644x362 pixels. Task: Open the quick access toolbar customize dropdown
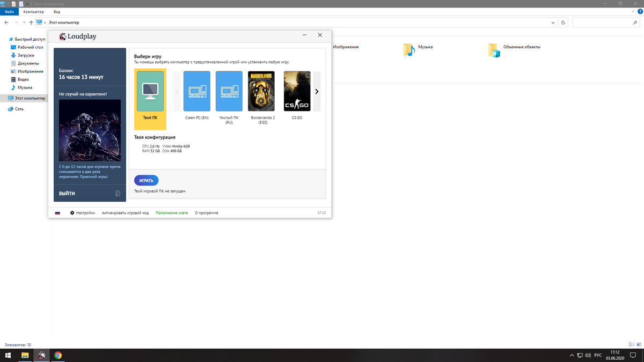click(x=28, y=4)
